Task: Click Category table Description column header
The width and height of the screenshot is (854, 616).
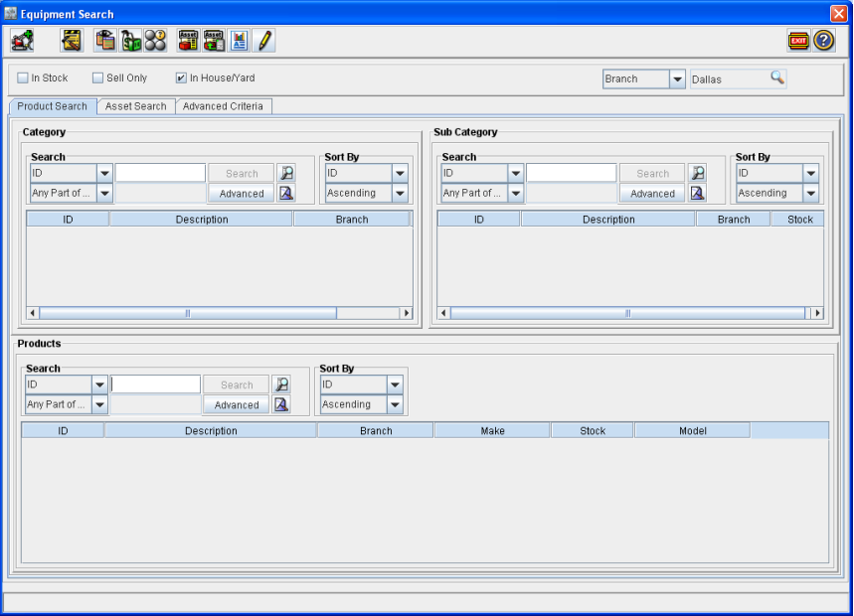Action: click(x=202, y=220)
